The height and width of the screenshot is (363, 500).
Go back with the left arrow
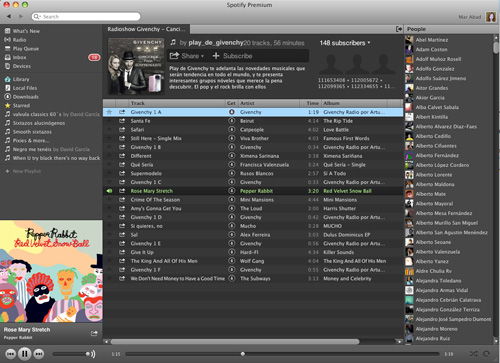9,16
